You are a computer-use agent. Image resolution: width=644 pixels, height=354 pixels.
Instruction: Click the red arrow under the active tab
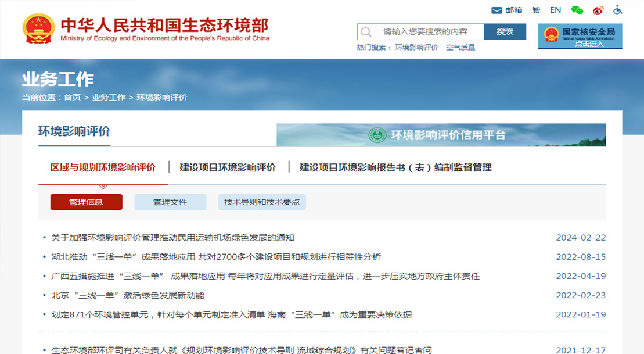tap(103, 187)
